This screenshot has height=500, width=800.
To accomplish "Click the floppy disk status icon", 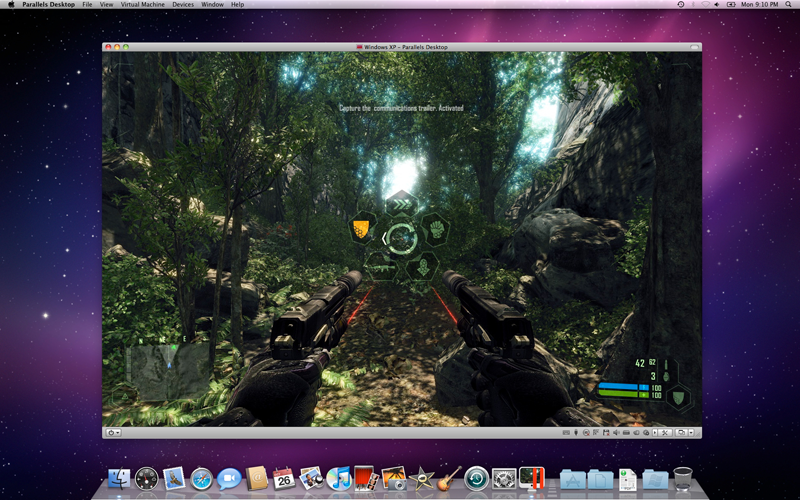I will point(606,433).
